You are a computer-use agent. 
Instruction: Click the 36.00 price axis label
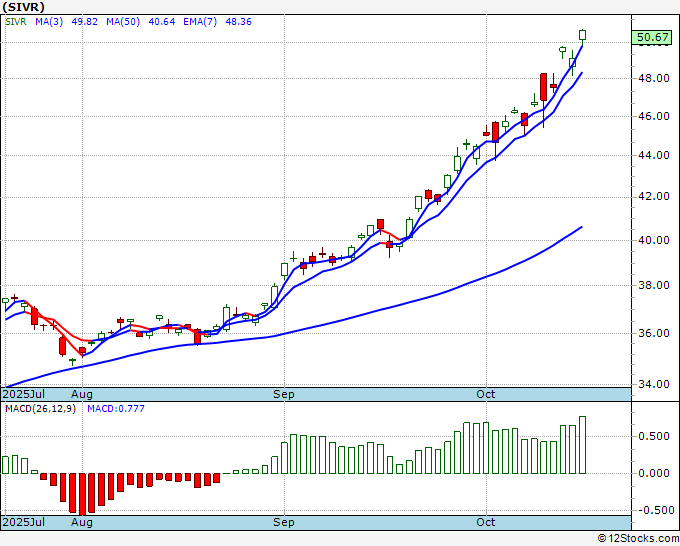654,333
